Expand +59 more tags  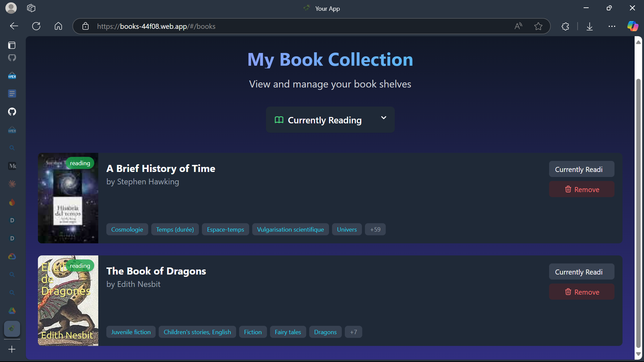(375, 230)
